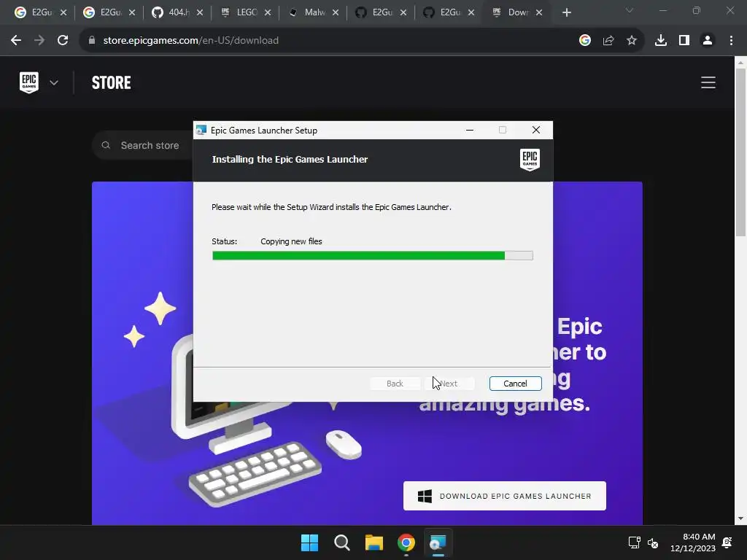Toggle the Chrome side panel icon
Image resolution: width=747 pixels, height=560 pixels.
(x=684, y=41)
